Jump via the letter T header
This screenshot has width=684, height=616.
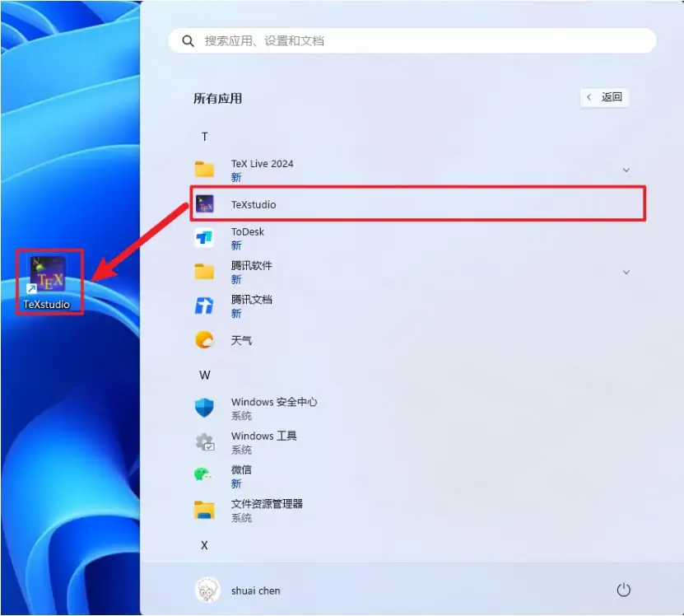[204, 137]
